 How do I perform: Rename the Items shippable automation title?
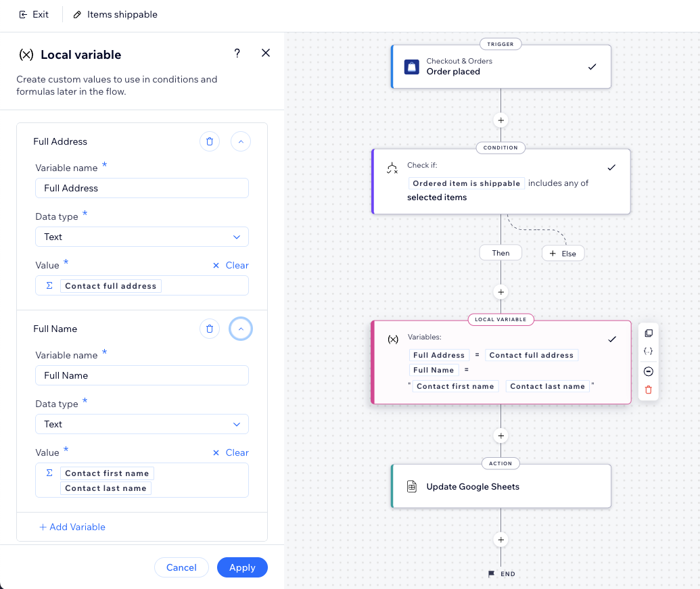coord(116,14)
